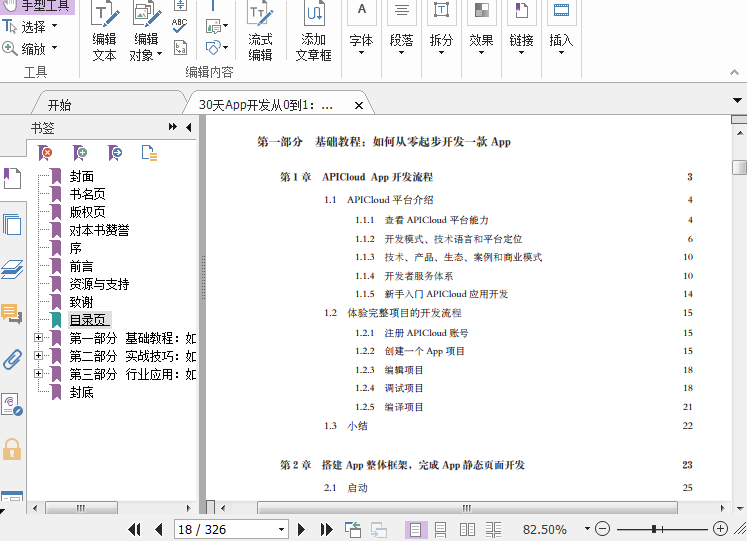Open the layers sidebar panel icon
Viewport: 747px width, 541px height.
coord(12,270)
